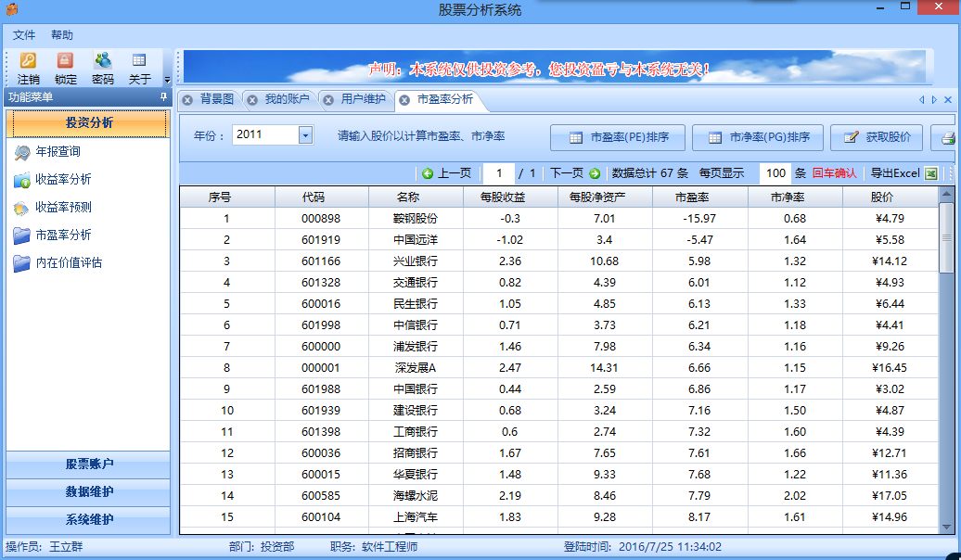Sort by 市净率(PG)排序 button
961x560 pixels.
758,138
